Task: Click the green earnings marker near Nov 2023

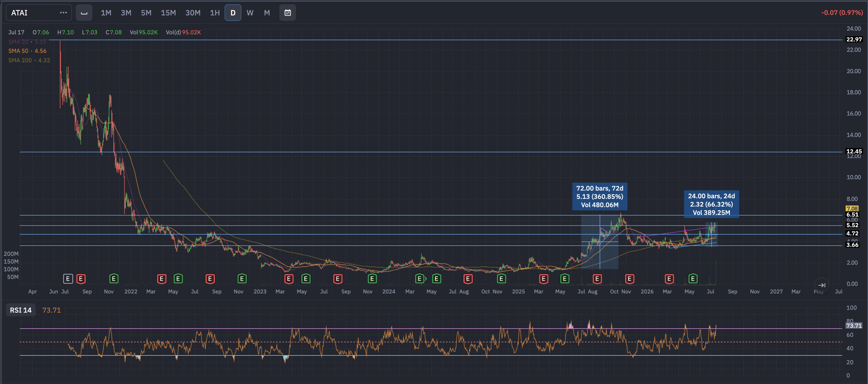Action: (372, 279)
